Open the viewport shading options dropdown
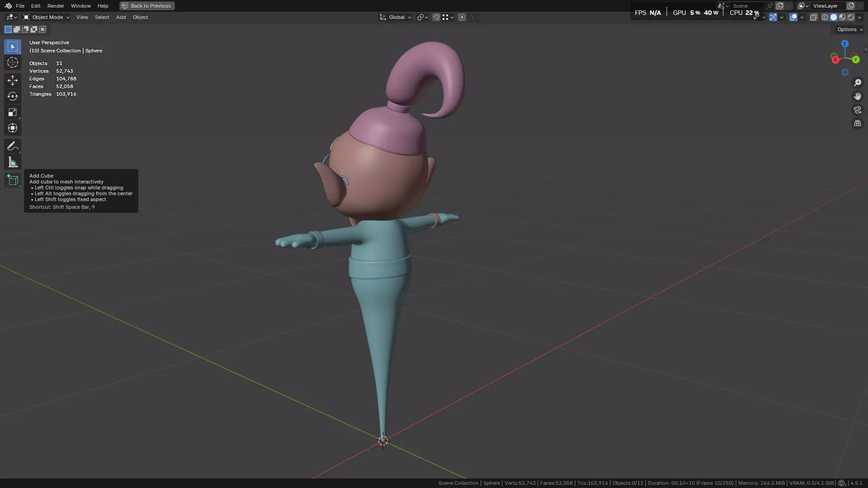This screenshot has height=488, width=868. (x=859, y=17)
